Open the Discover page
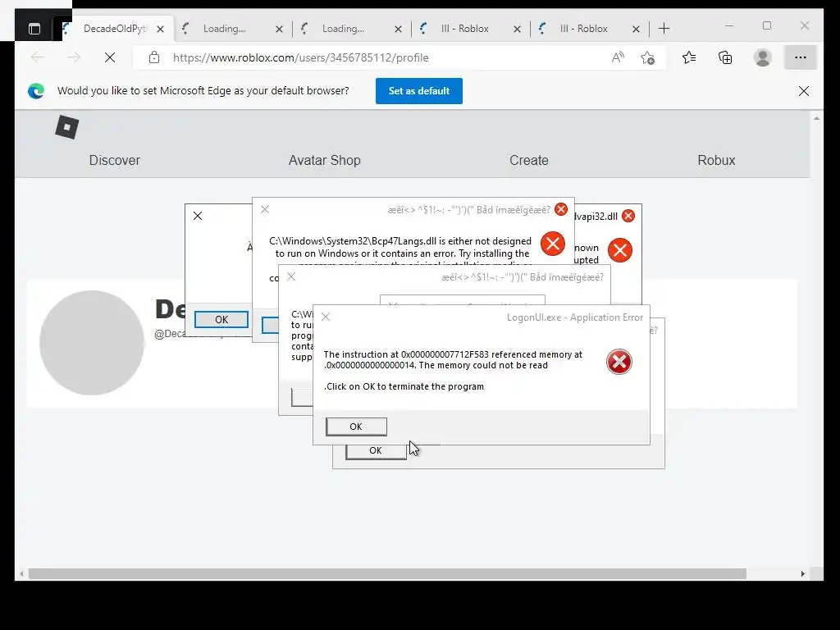 (115, 160)
